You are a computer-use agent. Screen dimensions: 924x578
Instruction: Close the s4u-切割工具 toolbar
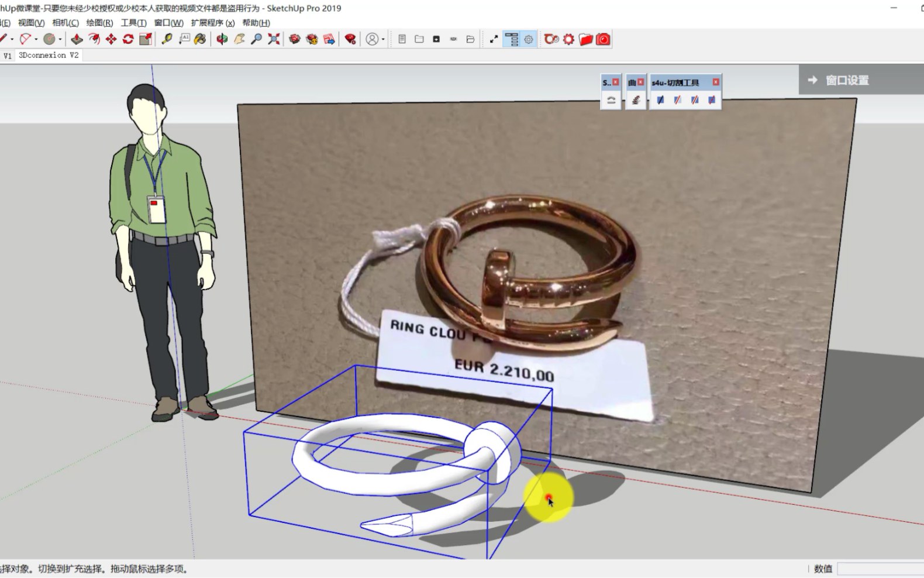(x=715, y=82)
